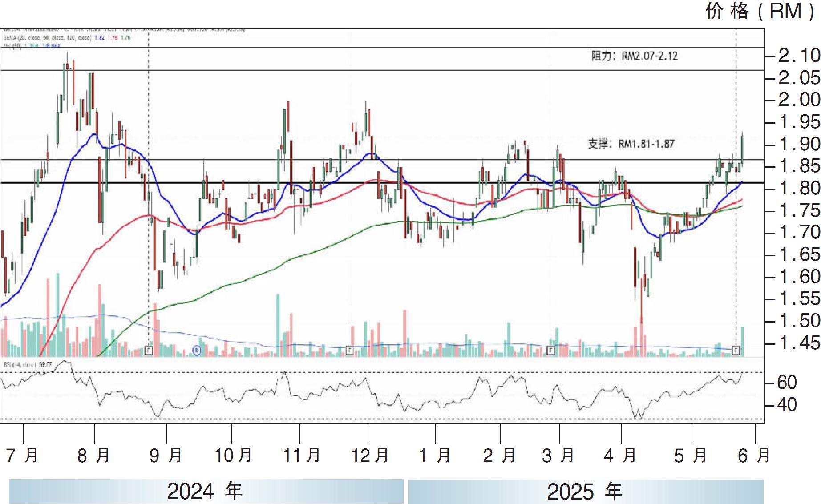
Task: Click the 12月 month label
Action: click(x=370, y=456)
